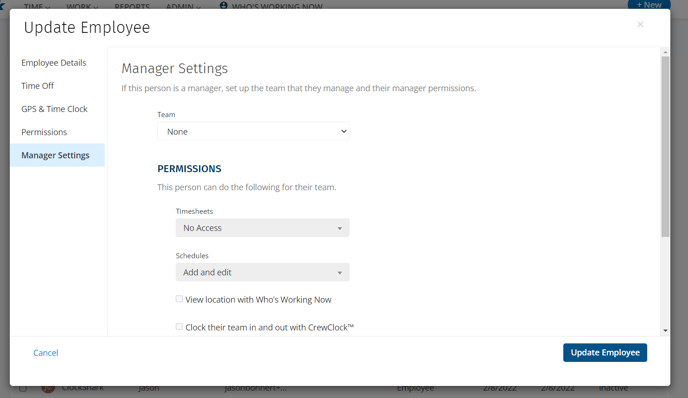Click the dialog vertical scrollbar thumb
688x398 pixels.
click(665, 147)
